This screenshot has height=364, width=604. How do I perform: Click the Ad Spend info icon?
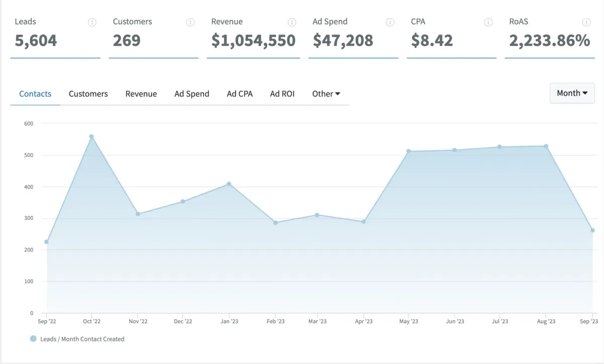(x=389, y=22)
